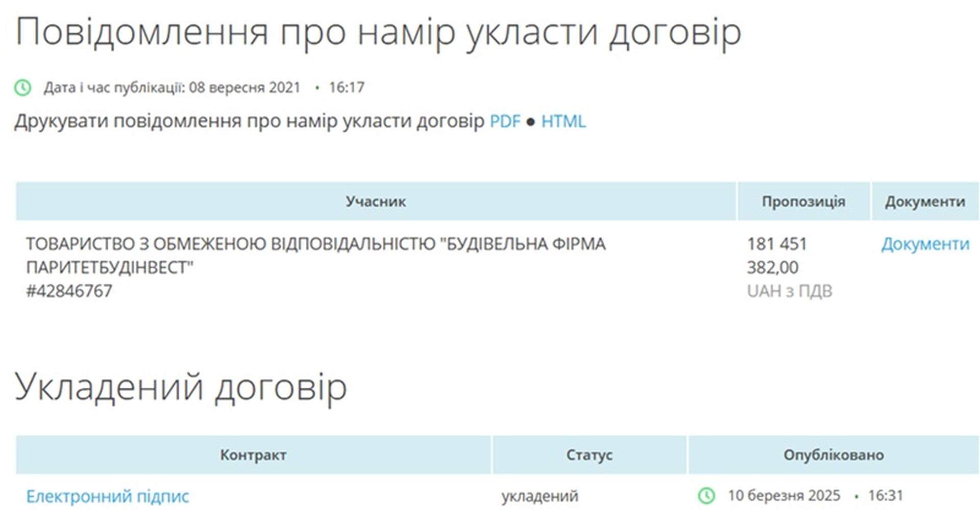Select the Статус column header
Viewport: 980px width, 524px height.
coord(589,455)
